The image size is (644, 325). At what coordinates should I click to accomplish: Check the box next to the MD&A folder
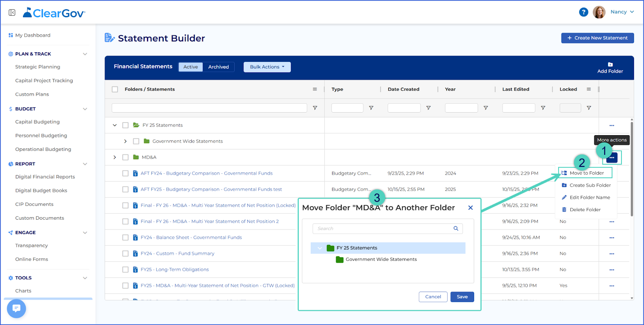point(125,157)
